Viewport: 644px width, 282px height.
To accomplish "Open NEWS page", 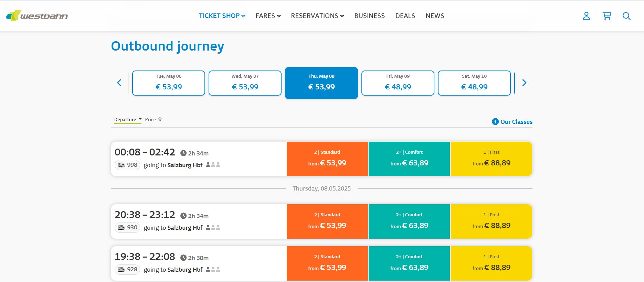I will [x=435, y=16].
